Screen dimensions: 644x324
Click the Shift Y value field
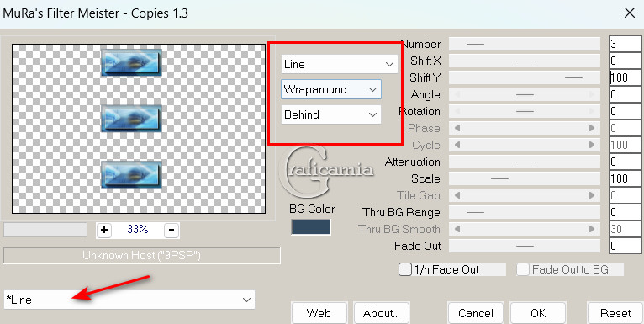click(625, 77)
